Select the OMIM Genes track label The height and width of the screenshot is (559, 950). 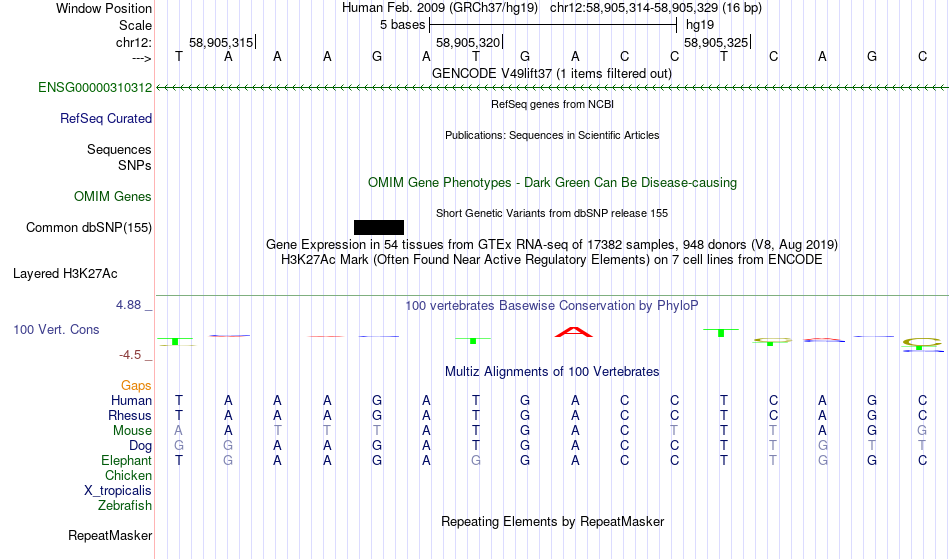click(x=113, y=196)
